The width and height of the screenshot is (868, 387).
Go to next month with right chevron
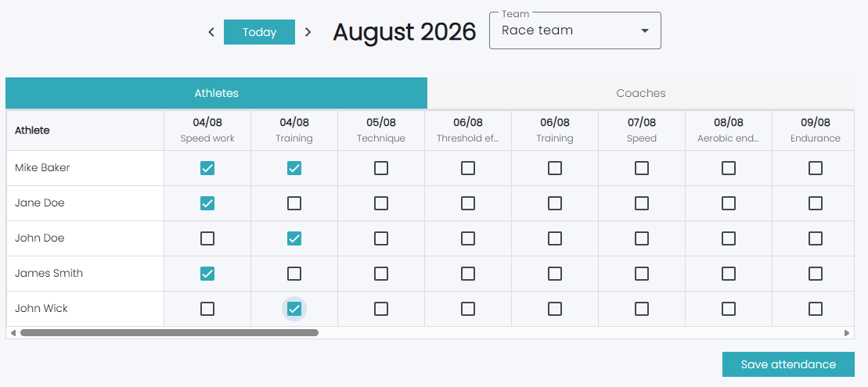click(308, 32)
